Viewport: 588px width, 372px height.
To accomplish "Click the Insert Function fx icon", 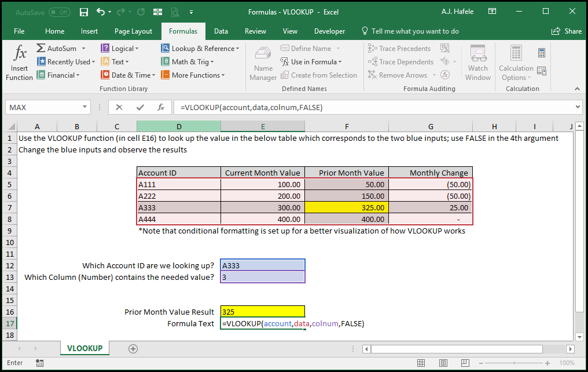I will pos(20,53).
